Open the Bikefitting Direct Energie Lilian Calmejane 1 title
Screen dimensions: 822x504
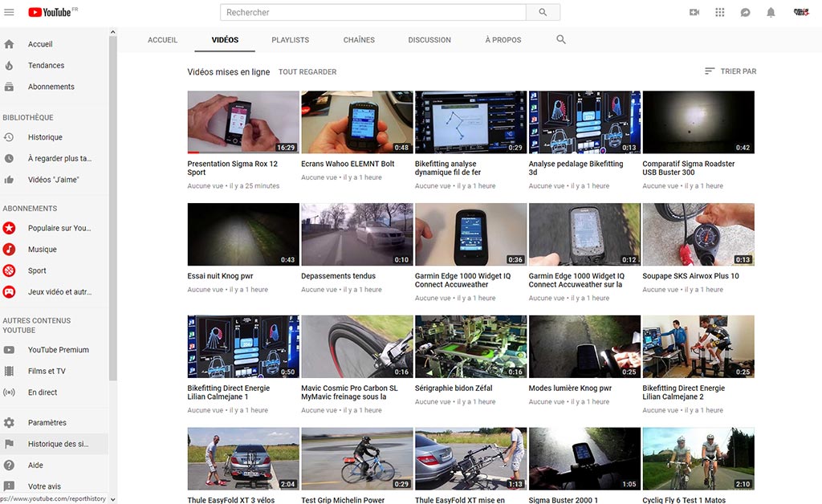coord(229,392)
